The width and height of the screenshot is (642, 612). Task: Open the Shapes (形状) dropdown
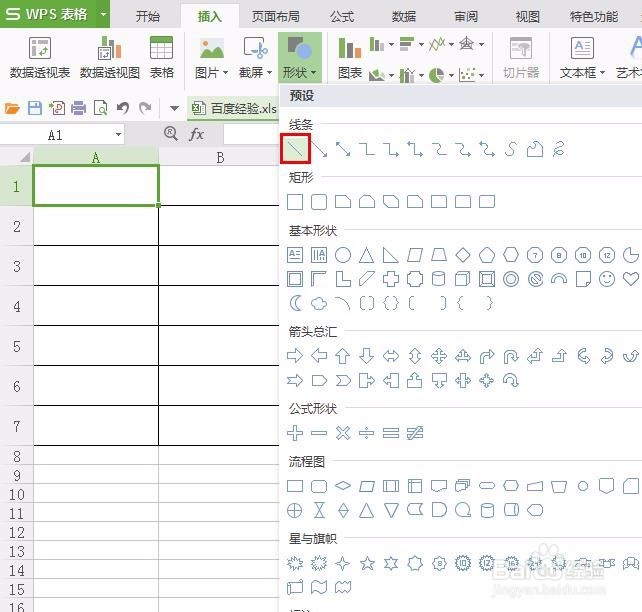tap(300, 58)
